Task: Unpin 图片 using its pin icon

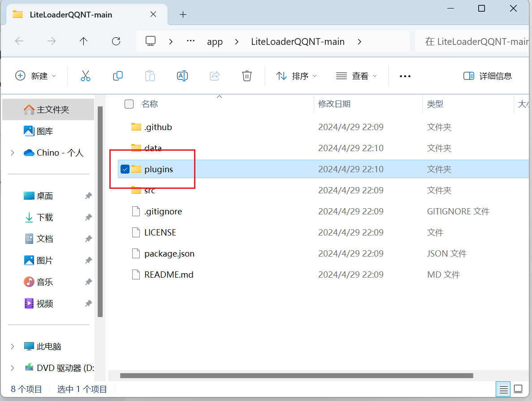Action: pyautogui.click(x=88, y=261)
